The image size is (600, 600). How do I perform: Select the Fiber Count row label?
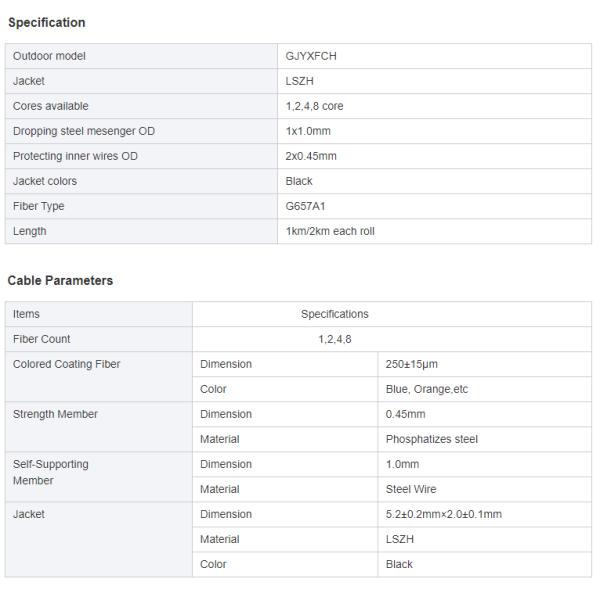tap(41, 339)
